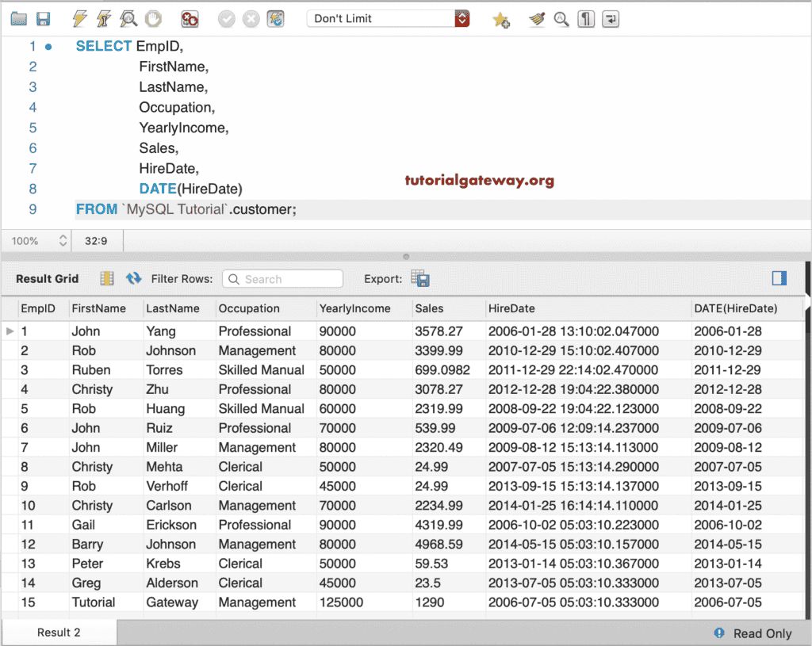Open a SQL script file

[19, 17]
